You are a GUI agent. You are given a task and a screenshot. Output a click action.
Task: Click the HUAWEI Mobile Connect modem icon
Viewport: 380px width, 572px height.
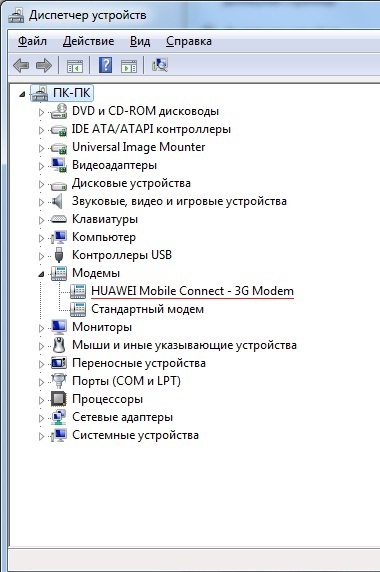click(x=78, y=291)
